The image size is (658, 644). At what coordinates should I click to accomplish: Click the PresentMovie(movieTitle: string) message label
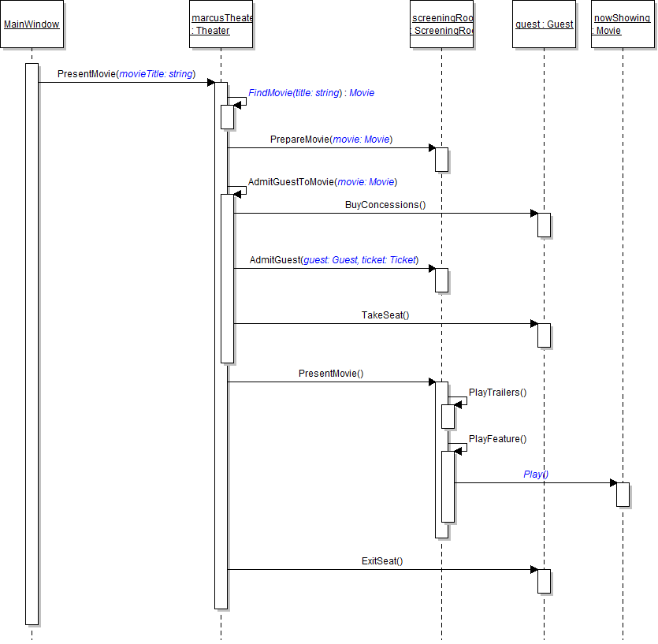[126, 74]
